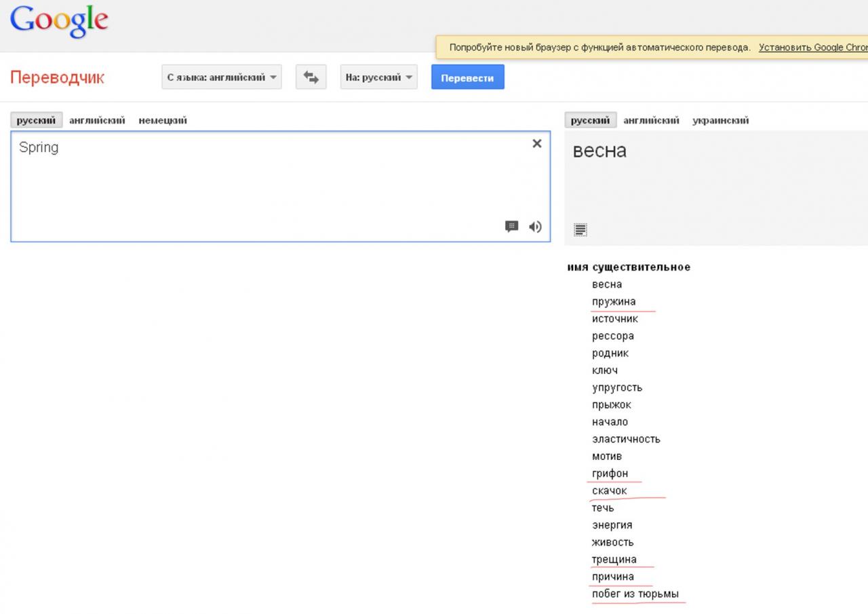868x614 pixels.
Task: Open the target language dropdown
Action: pyautogui.click(x=378, y=77)
